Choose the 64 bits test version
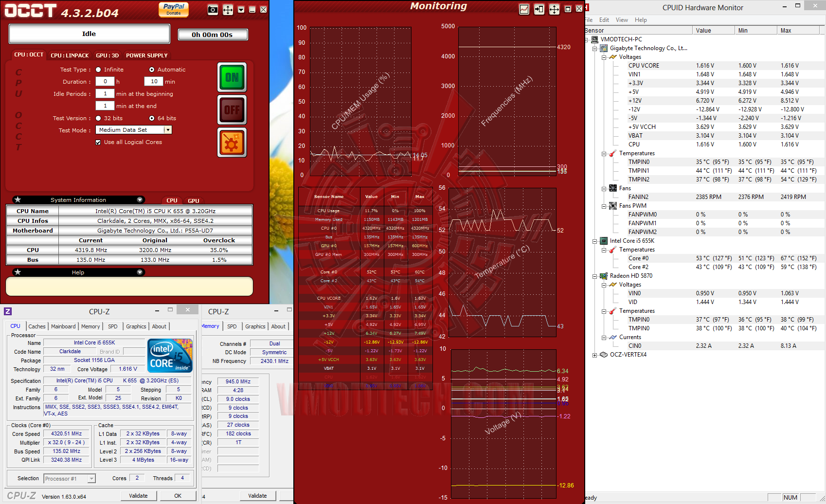 tap(152, 118)
